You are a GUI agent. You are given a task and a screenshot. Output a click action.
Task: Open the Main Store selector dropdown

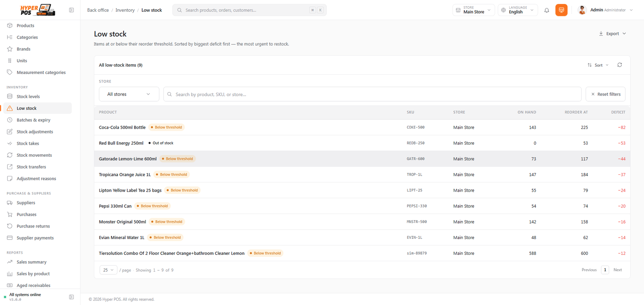coord(473,10)
